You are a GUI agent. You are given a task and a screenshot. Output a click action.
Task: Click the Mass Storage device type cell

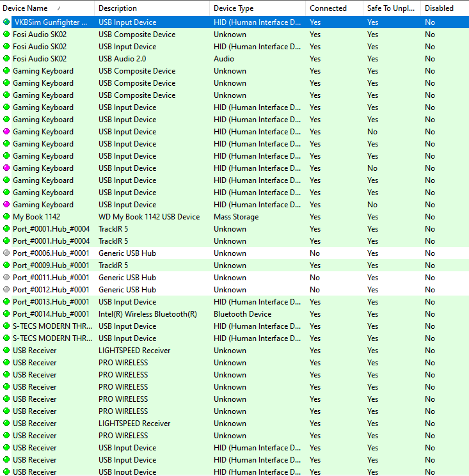(236, 217)
